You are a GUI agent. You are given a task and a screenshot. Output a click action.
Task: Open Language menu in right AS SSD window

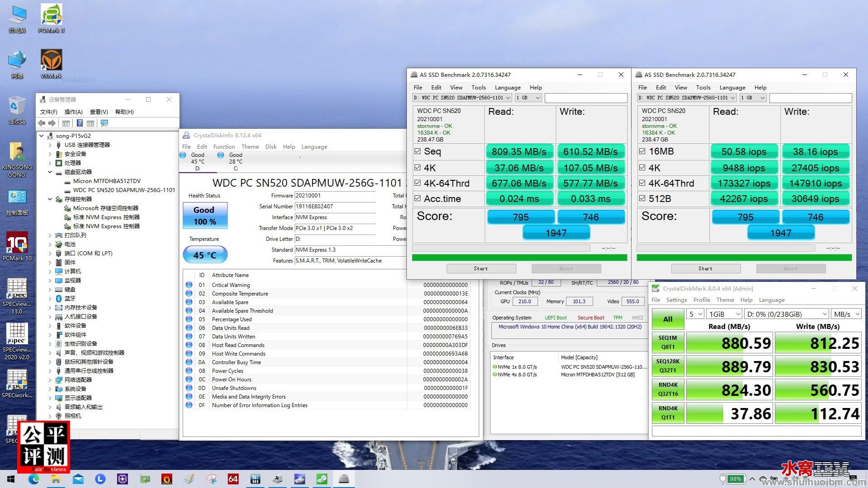pyautogui.click(x=732, y=88)
